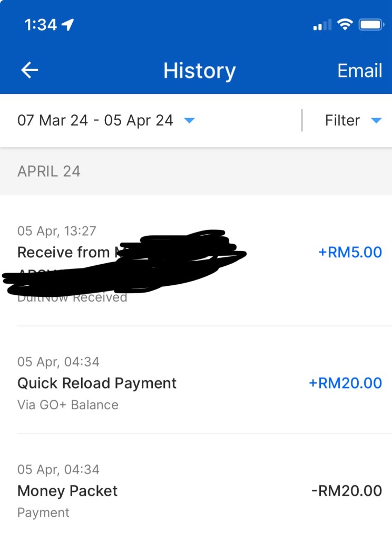Tap the Wi-Fi status icon
Screen dimensions: 392x540
pyautogui.click(x=345, y=24)
